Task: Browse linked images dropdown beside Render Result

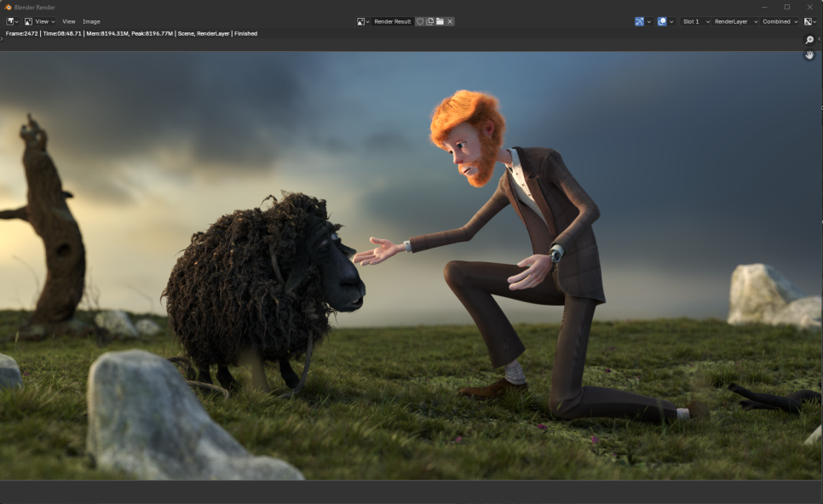Action: pos(363,21)
